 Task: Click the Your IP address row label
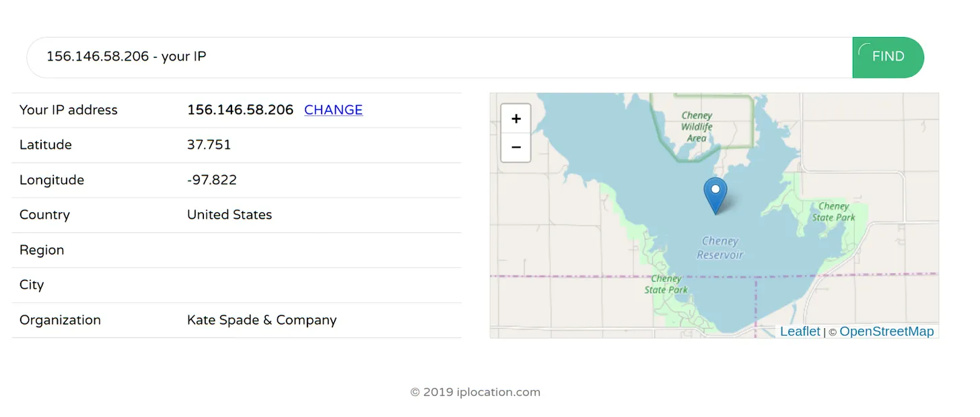69,110
